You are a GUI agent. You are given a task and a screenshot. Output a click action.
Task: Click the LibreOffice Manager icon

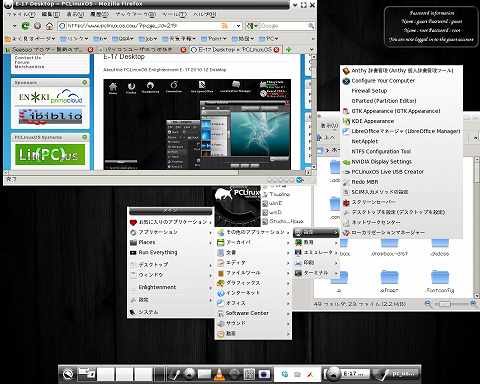(x=346, y=131)
